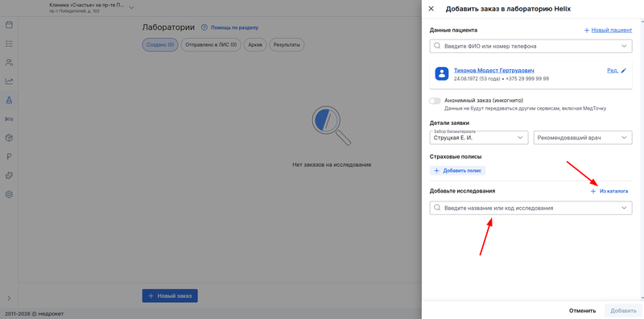Expand the research search dropdown arrow
This screenshot has height=319, width=644.
click(625, 208)
